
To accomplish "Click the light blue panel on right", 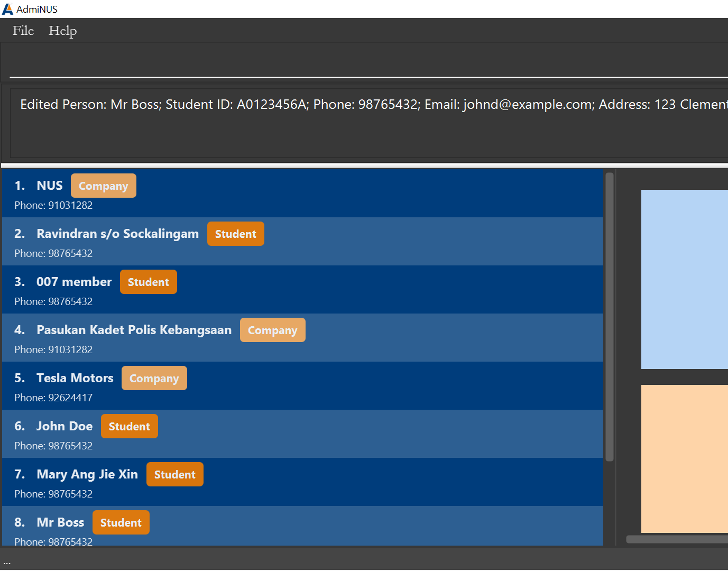I will point(685,279).
